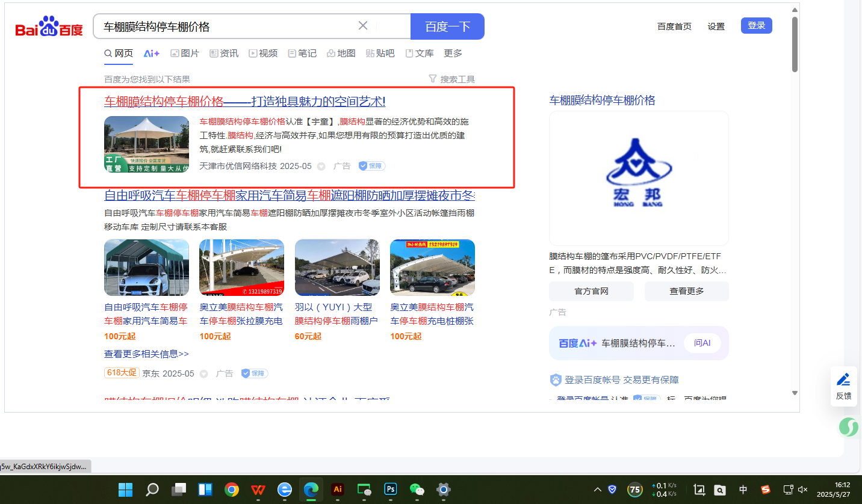Viewport: 862px width, 504px height.
Task: Click the Baidu logo
Action: coord(49,27)
